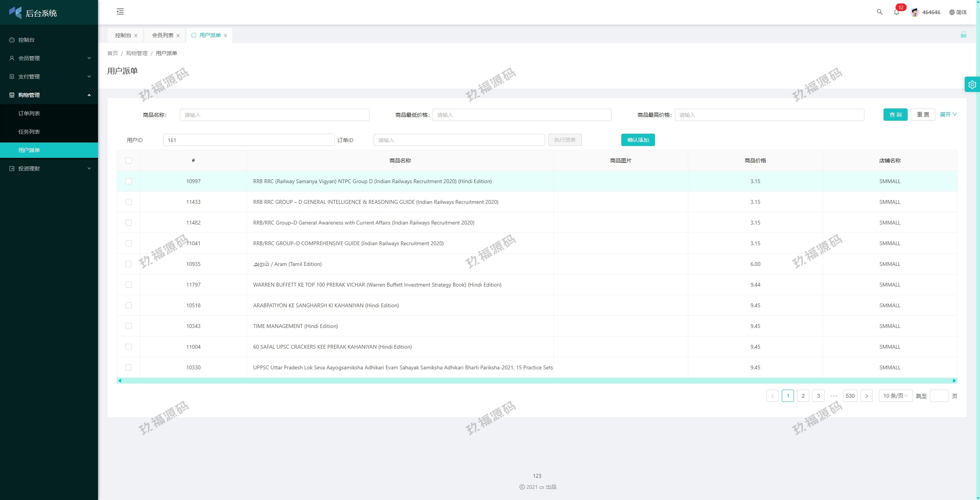Expand filters with 展开 link
The height and width of the screenshot is (500, 980).
coord(948,115)
